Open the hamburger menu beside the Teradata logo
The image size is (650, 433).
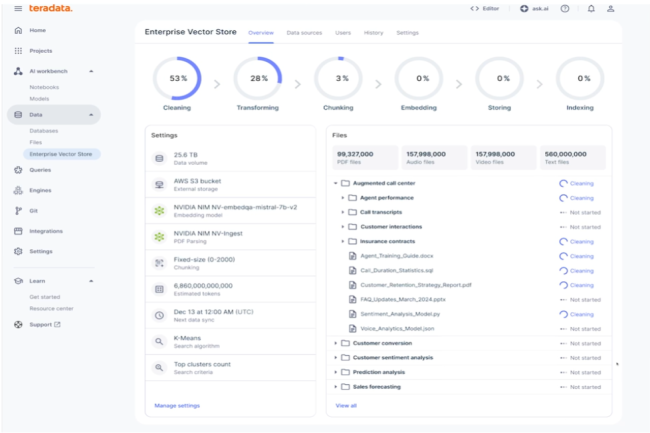click(18, 8)
